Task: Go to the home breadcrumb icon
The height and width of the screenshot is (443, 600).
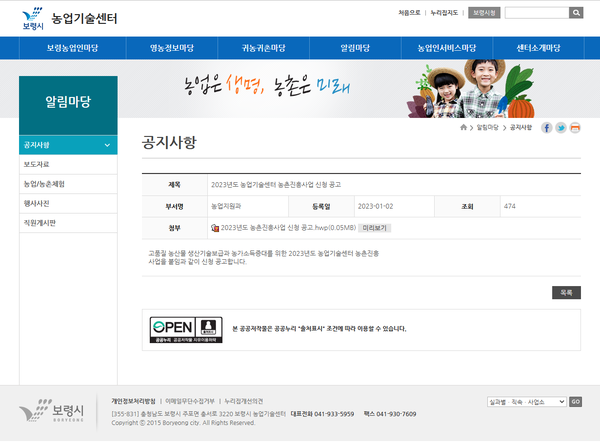Action: 463,127
